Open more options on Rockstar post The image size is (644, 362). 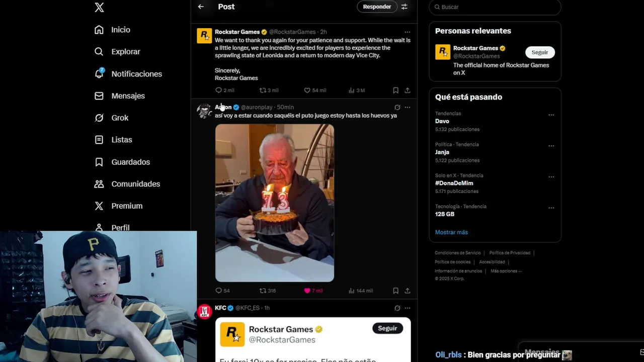pyautogui.click(x=408, y=32)
